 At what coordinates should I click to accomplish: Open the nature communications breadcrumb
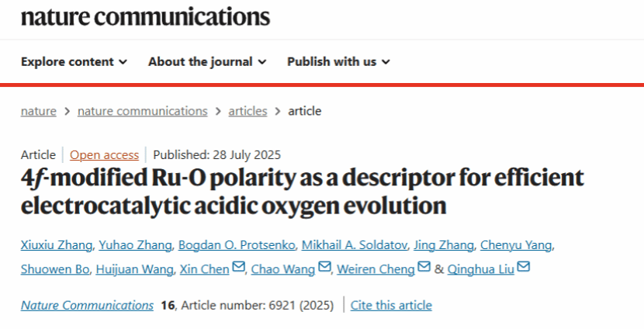coord(143,111)
